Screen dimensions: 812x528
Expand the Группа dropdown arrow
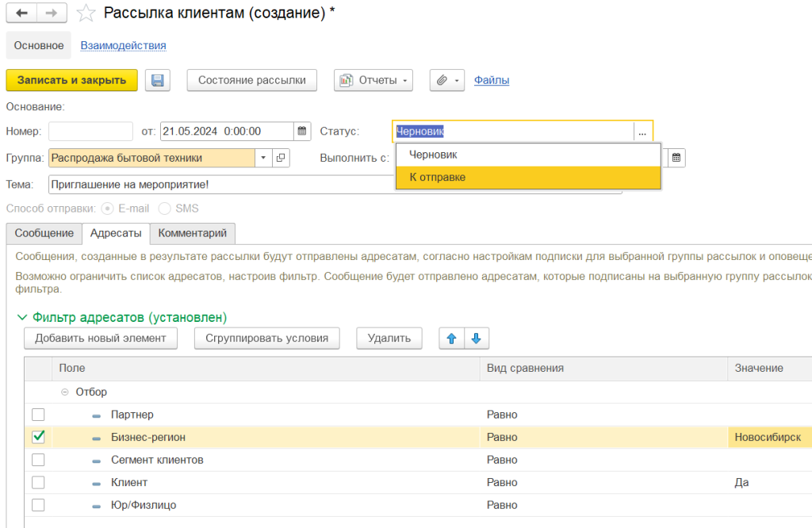click(x=263, y=158)
